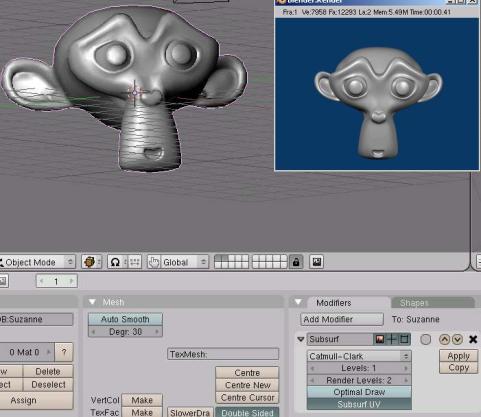This screenshot has height=417, width=481.
Task: Apply the Subsurf modifier
Action: pyautogui.click(x=458, y=356)
